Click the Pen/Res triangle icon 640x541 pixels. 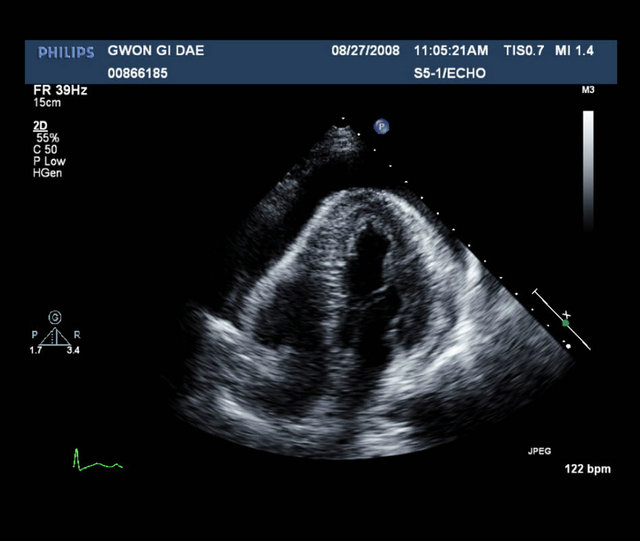(55, 336)
